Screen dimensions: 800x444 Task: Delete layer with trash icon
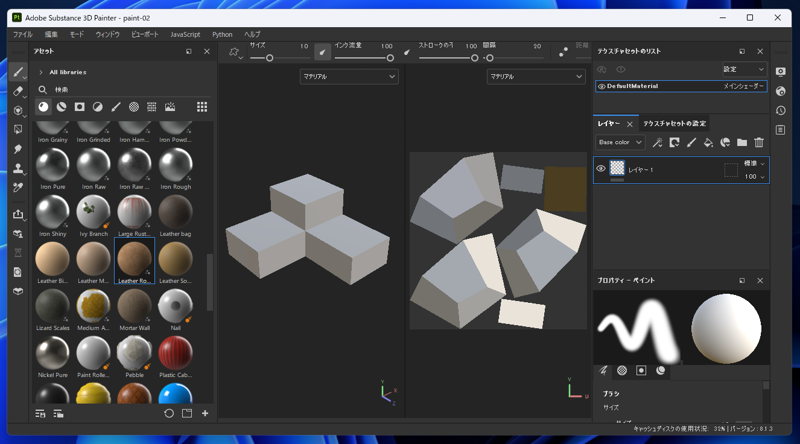coord(759,143)
